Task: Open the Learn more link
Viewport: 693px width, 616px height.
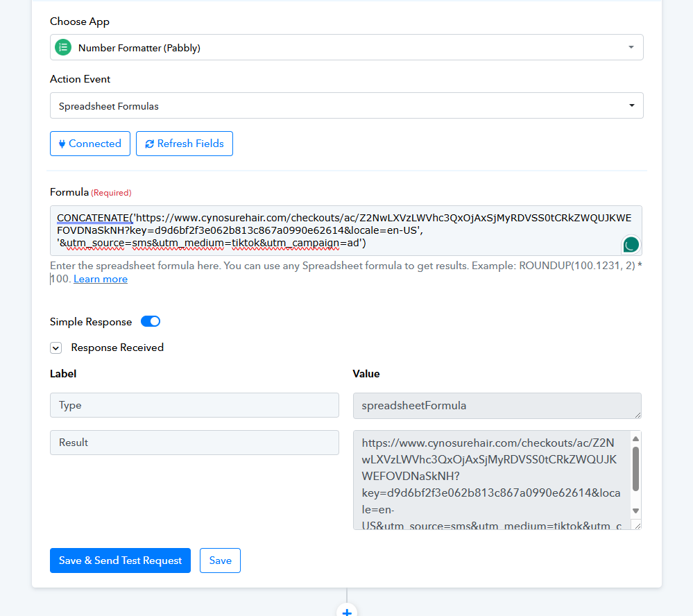Action: point(101,280)
